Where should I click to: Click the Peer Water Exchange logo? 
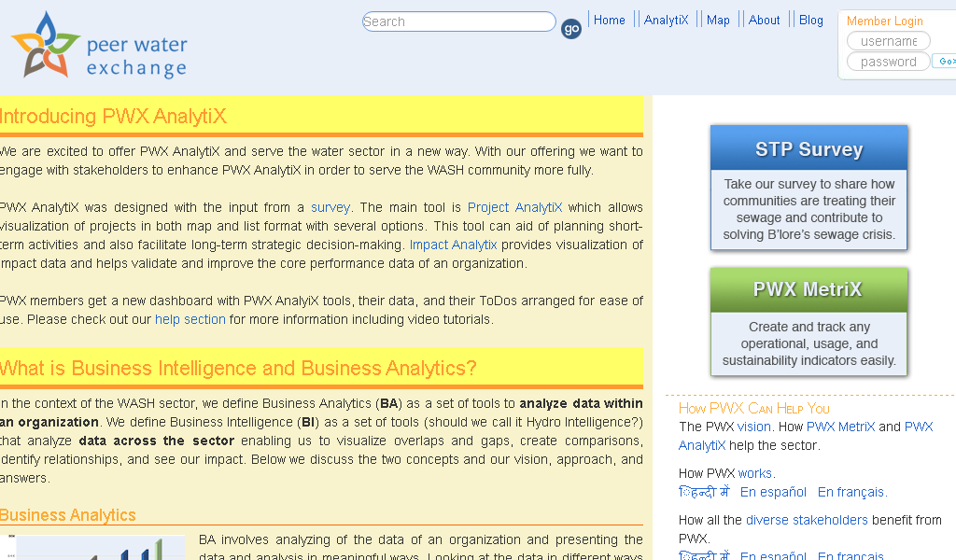(99, 46)
